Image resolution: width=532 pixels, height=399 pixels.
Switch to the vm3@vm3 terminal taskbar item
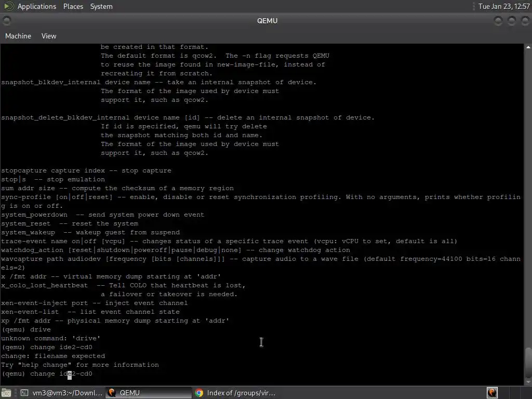point(61,393)
